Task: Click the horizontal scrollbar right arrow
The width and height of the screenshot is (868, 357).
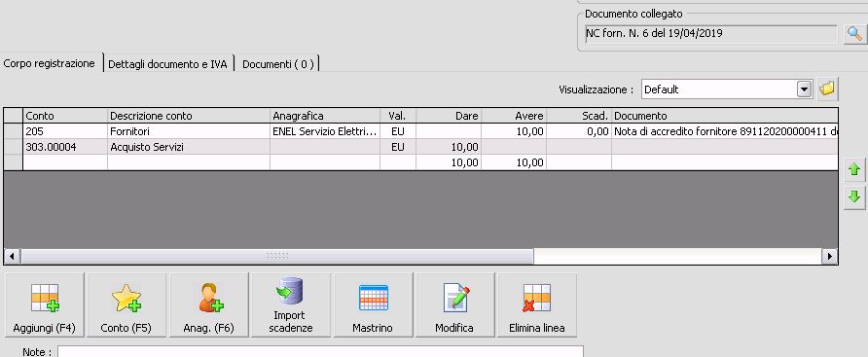Action: tap(829, 256)
